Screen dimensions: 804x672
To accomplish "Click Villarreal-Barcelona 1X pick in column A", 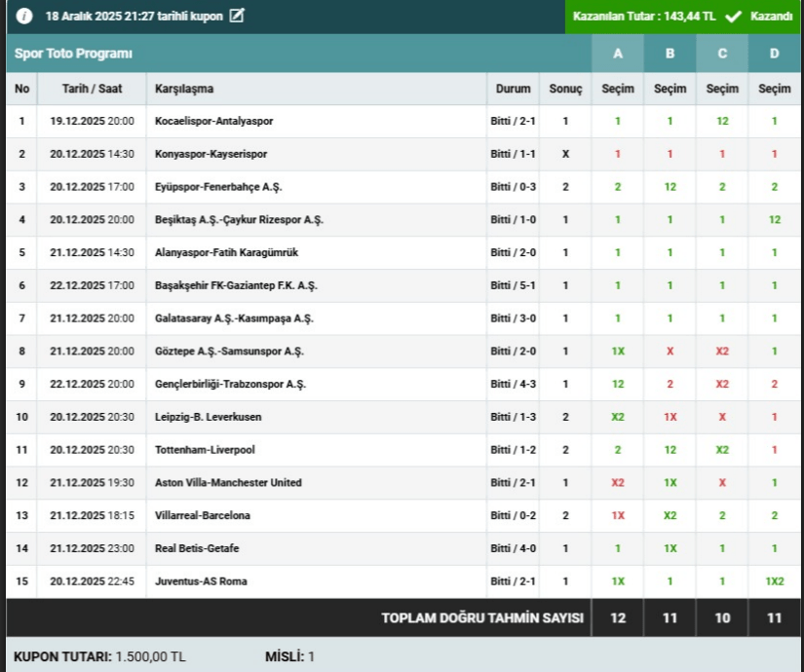I will (617, 515).
